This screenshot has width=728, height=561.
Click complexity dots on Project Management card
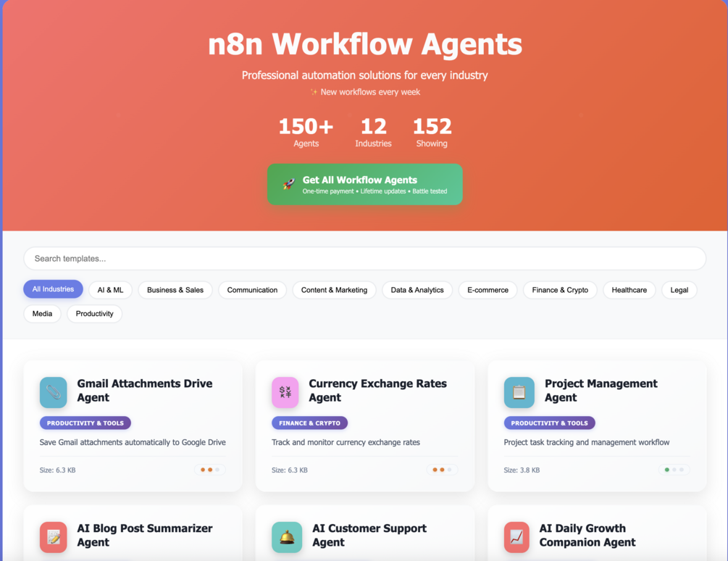coord(674,470)
